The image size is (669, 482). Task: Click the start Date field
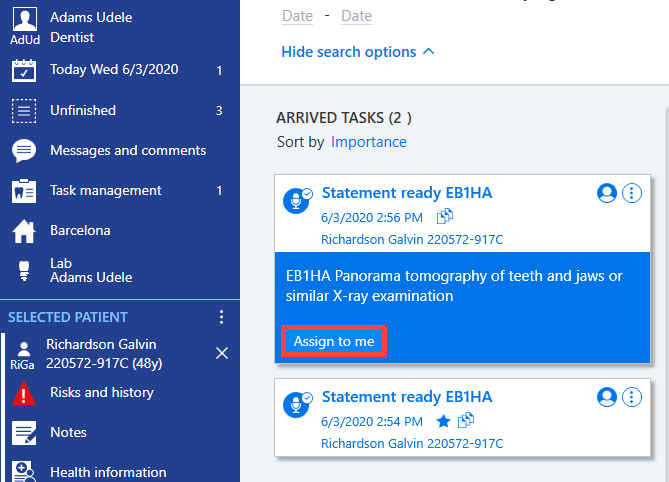[x=297, y=16]
